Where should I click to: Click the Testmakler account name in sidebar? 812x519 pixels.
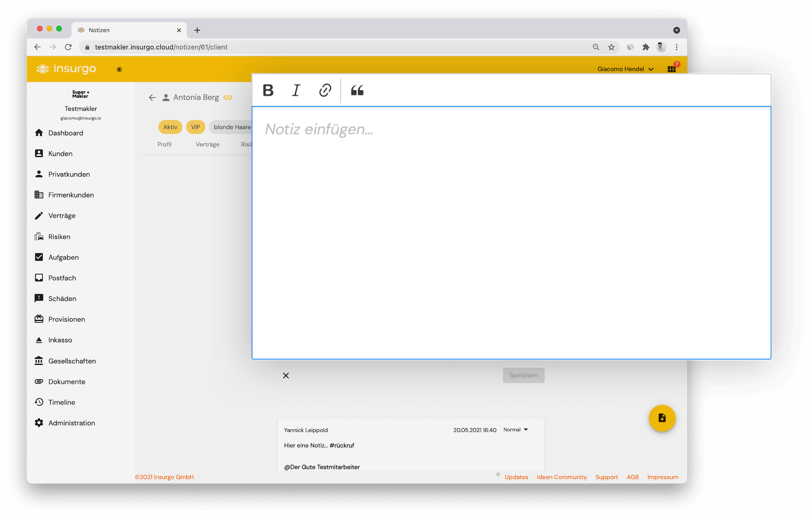81,109
